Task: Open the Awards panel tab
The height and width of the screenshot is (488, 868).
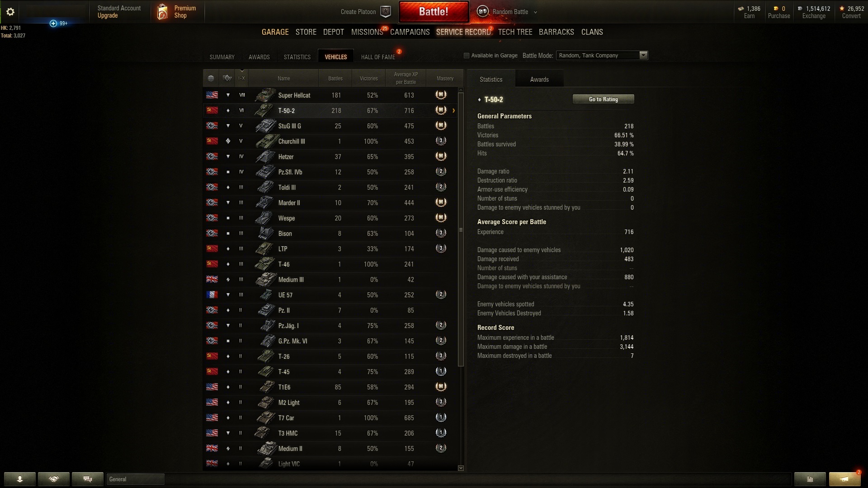Action: 539,80
